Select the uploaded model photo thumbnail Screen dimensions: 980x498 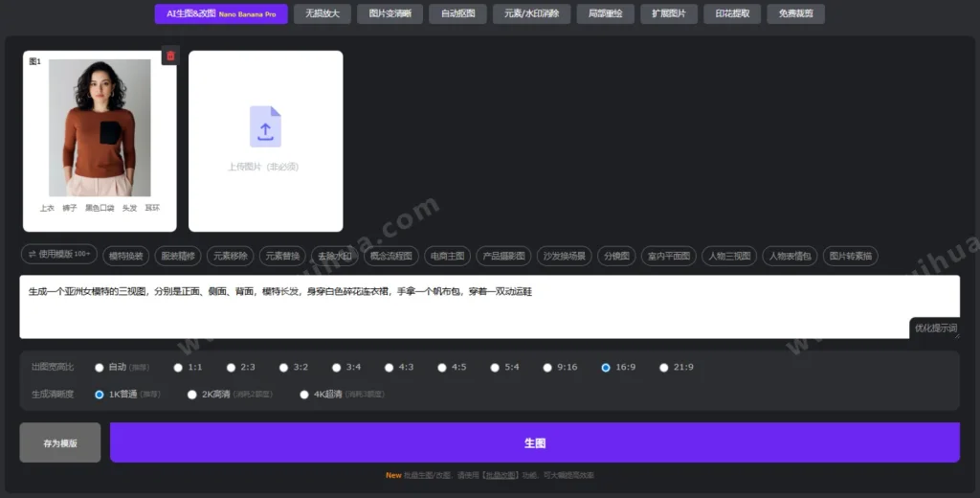[100, 127]
